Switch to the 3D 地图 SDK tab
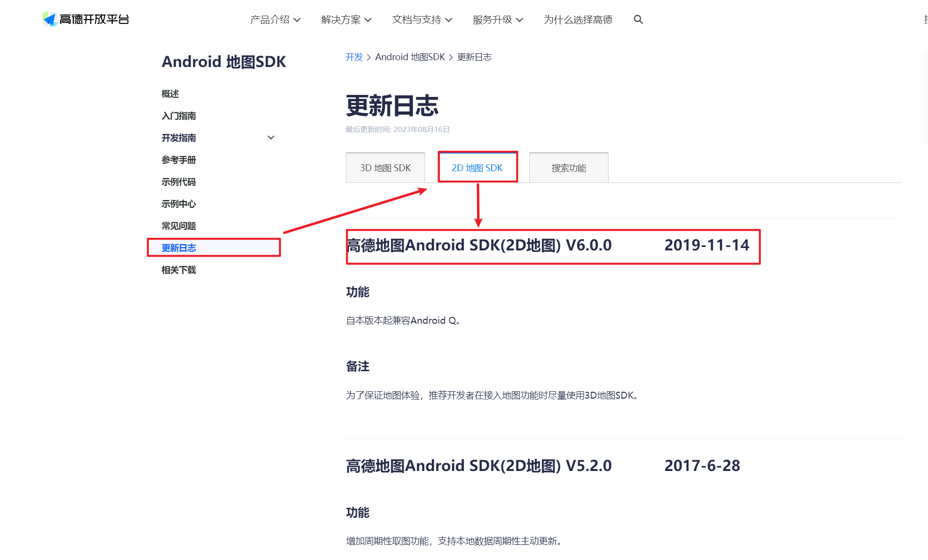Screen dimensions: 928x560 (385, 168)
